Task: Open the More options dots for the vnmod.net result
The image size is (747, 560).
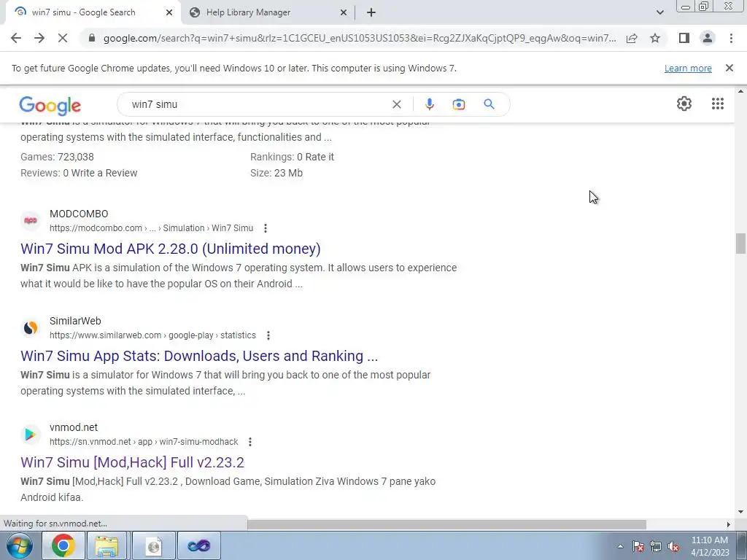Action: click(250, 442)
